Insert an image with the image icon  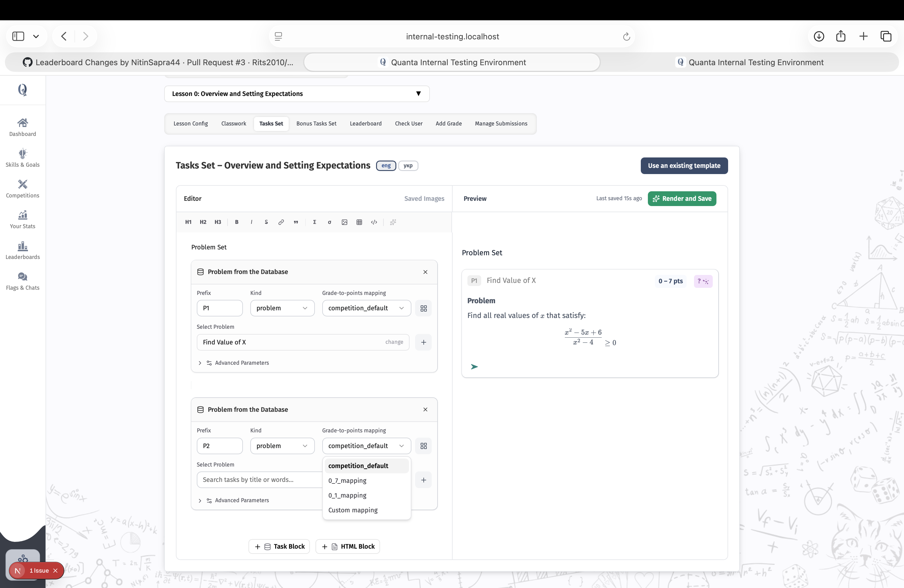pos(344,222)
